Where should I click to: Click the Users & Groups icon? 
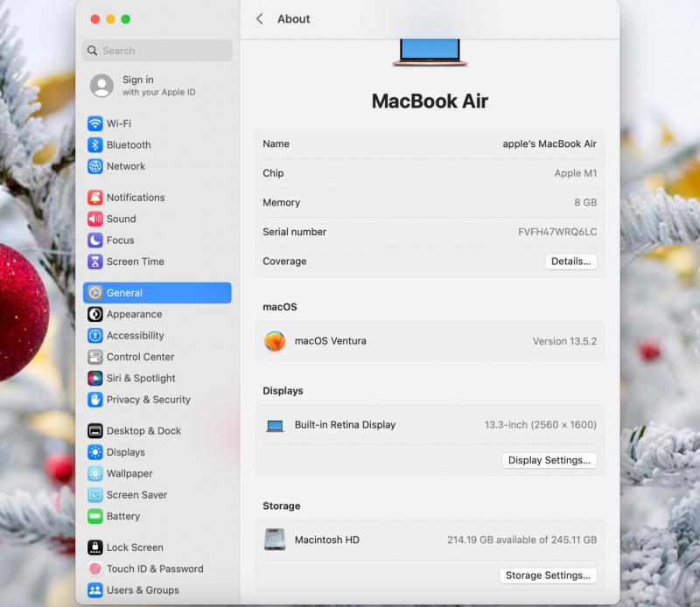(95, 590)
